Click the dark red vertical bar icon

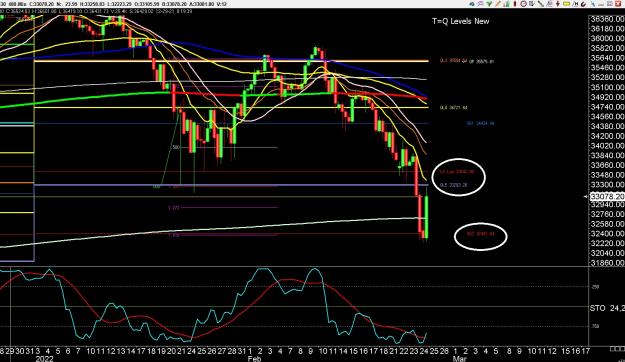pyautogui.click(x=515, y=4)
